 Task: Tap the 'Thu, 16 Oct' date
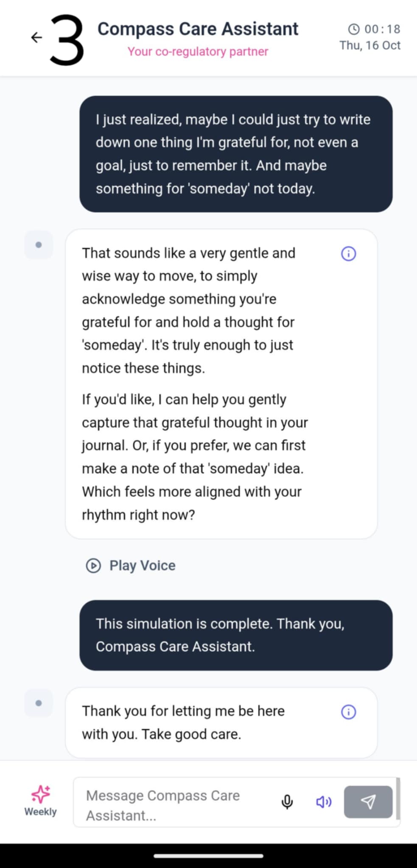click(369, 45)
